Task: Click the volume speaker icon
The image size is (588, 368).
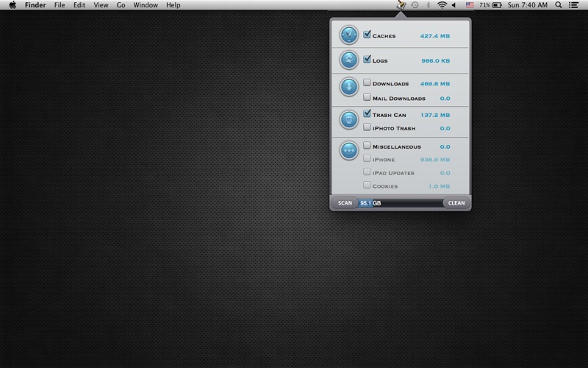Action: (453, 5)
